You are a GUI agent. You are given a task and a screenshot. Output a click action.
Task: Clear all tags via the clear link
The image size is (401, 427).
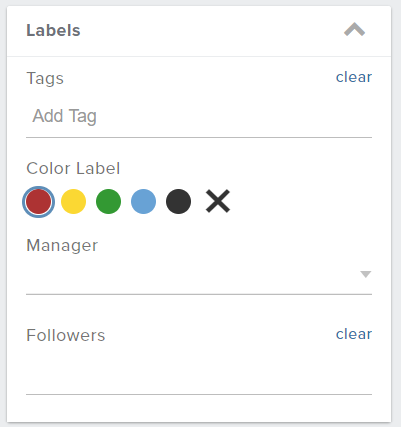tap(354, 77)
